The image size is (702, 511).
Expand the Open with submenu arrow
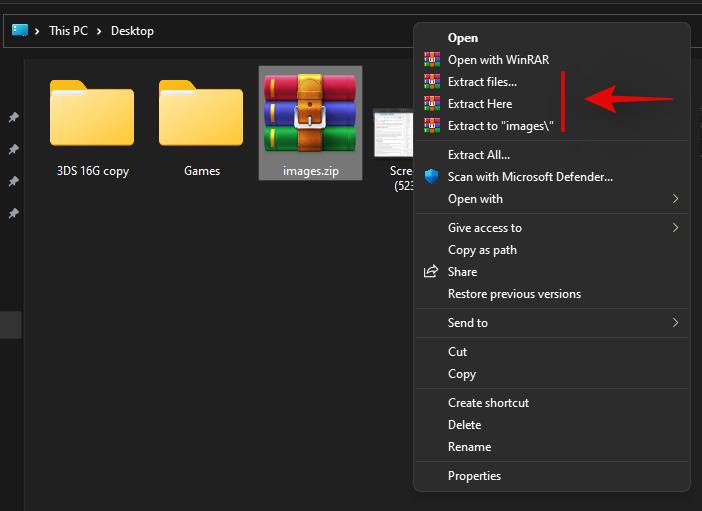675,199
